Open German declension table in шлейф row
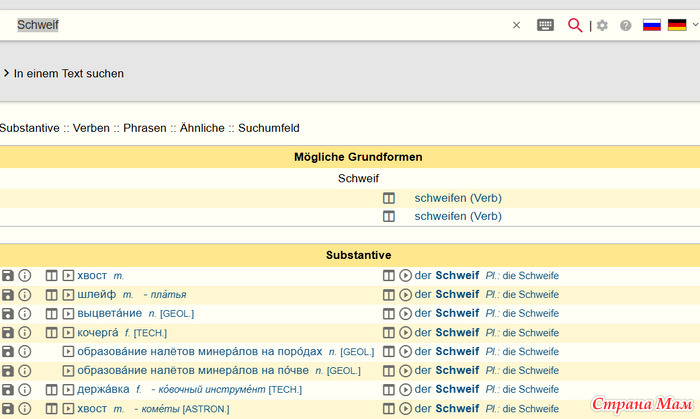This screenshot has height=419, width=700. pyautogui.click(x=389, y=295)
